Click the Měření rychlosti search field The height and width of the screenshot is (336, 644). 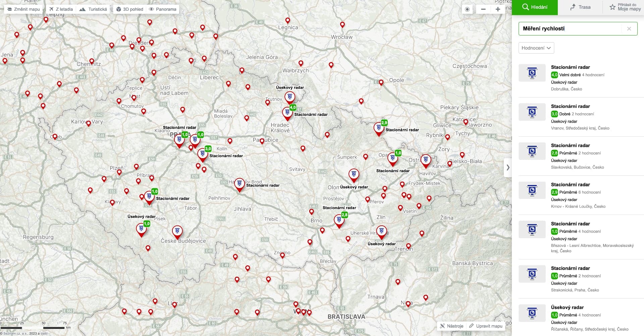[570, 29]
